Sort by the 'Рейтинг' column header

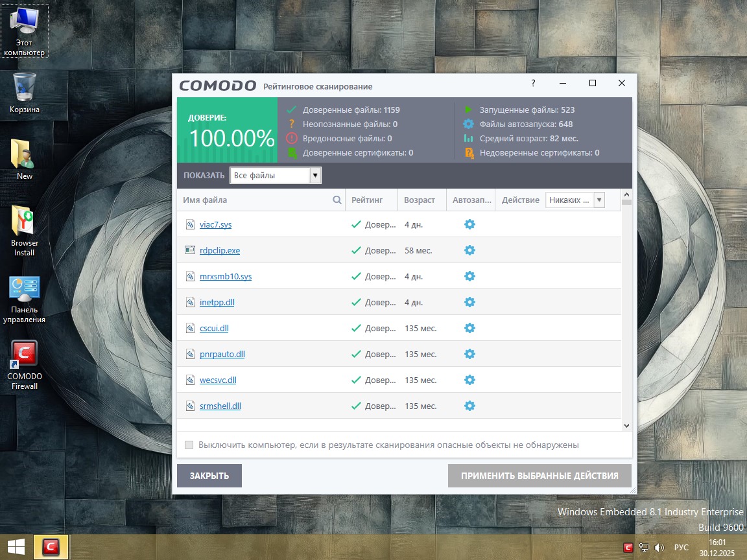click(367, 200)
